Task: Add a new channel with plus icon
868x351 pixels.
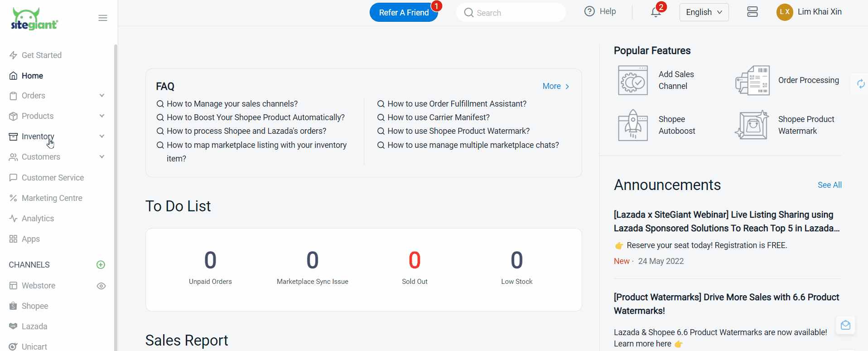Action: [101, 265]
